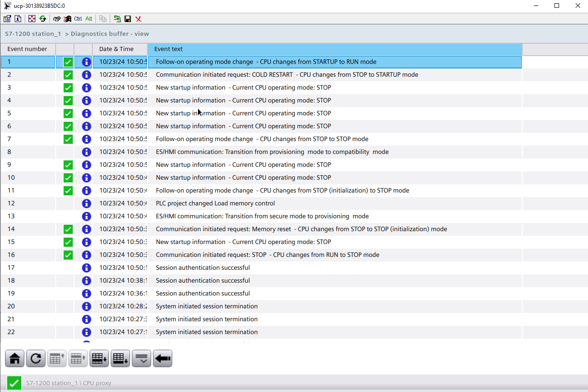Viewport: 588px width, 392px height.
Task: Select New startup information text in event 10
Action: [x=191, y=178]
